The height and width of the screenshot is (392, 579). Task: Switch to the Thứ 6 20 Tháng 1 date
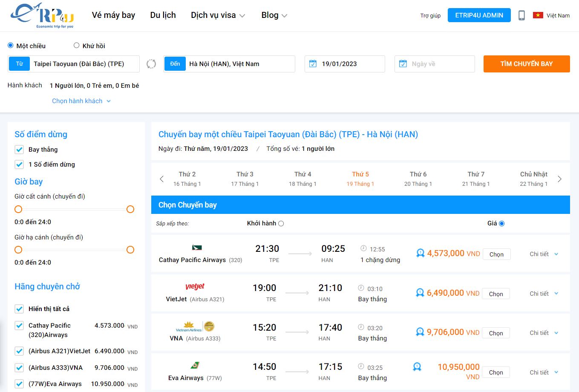pos(418,179)
